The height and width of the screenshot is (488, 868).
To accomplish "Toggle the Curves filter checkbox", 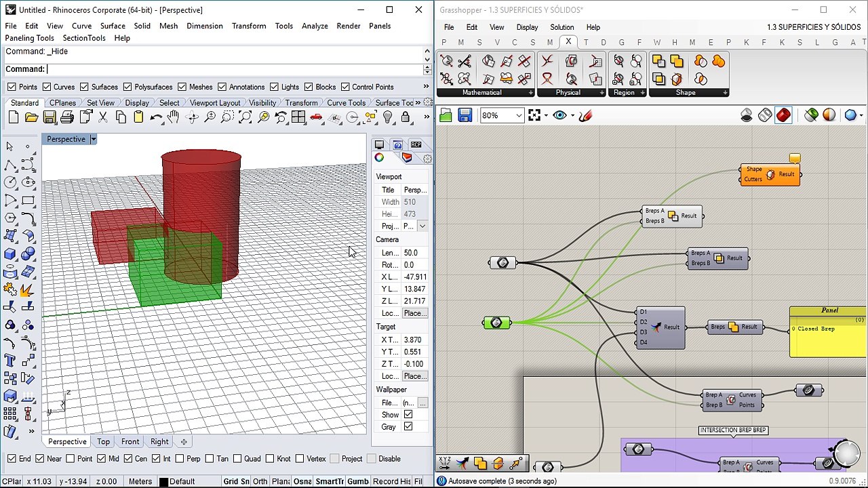I will click(x=47, y=87).
